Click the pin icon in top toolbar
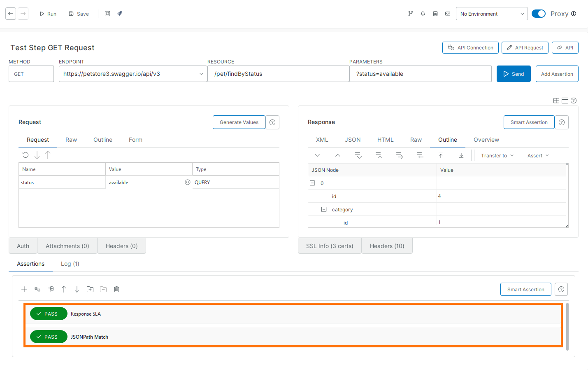This screenshot has width=588, height=370. 120,14
